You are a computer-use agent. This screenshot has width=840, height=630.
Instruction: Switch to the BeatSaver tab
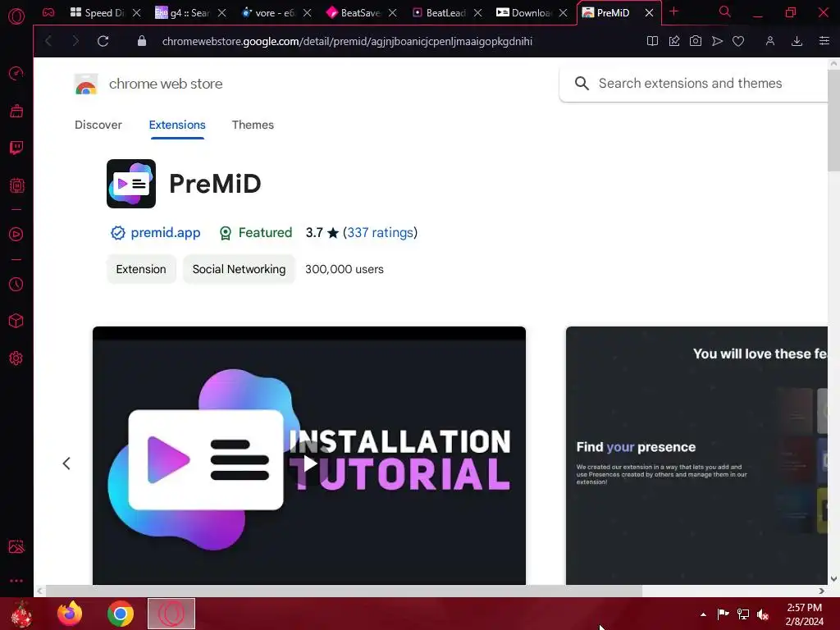coord(354,13)
